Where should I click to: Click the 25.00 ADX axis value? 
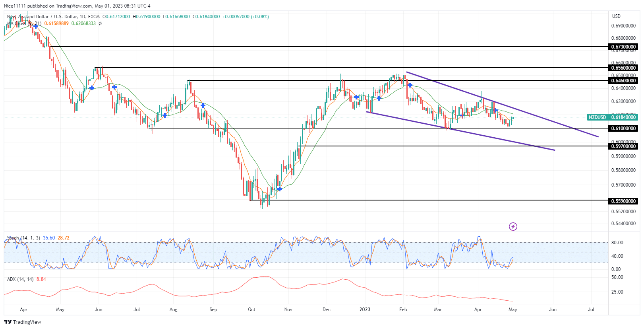[x=617, y=292]
